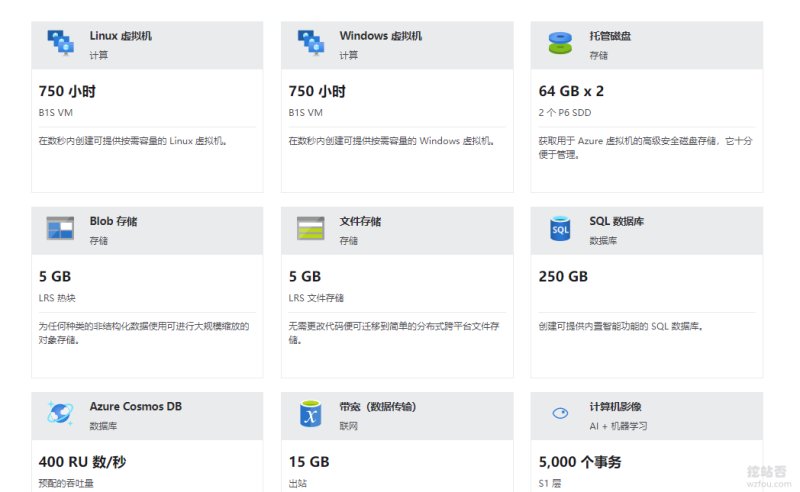This screenshot has width=800, height=492.
Task: Click the Blob 存储 icon
Action: point(60,228)
